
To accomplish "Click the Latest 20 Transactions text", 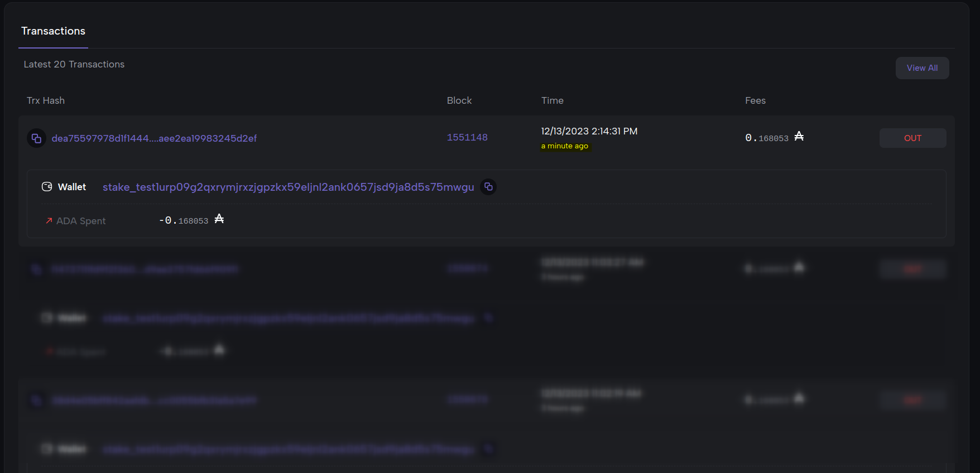I will click(74, 64).
